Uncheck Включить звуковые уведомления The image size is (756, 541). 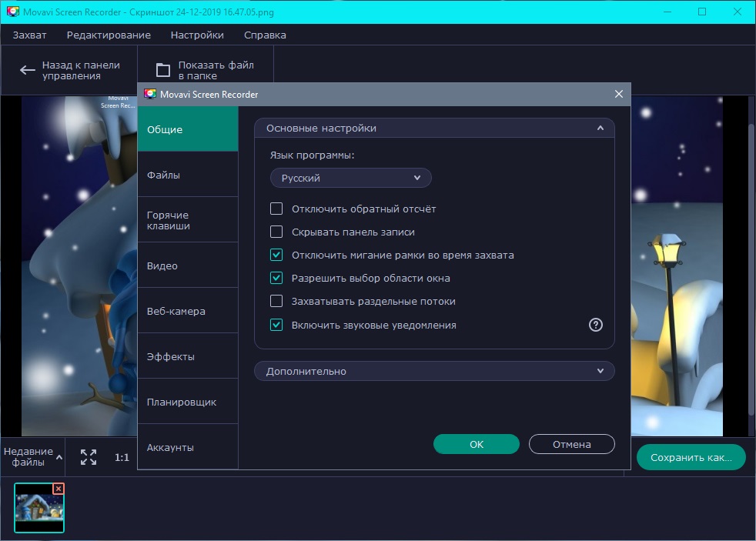click(276, 325)
